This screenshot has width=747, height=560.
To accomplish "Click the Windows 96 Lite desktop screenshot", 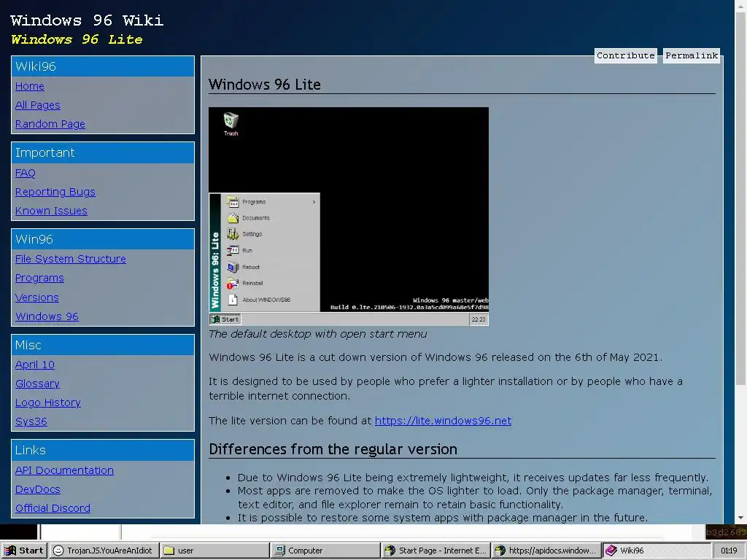I will click(349, 216).
